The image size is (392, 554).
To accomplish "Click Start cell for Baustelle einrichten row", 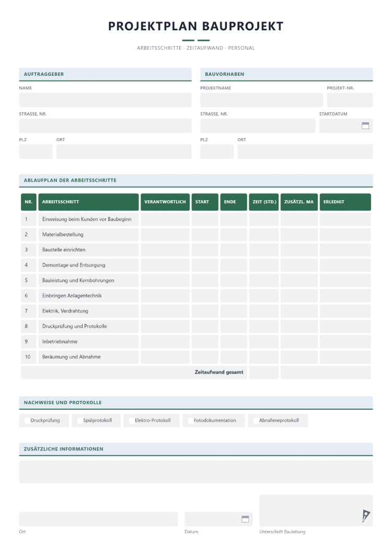I will pyautogui.click(x=205, y=250).
